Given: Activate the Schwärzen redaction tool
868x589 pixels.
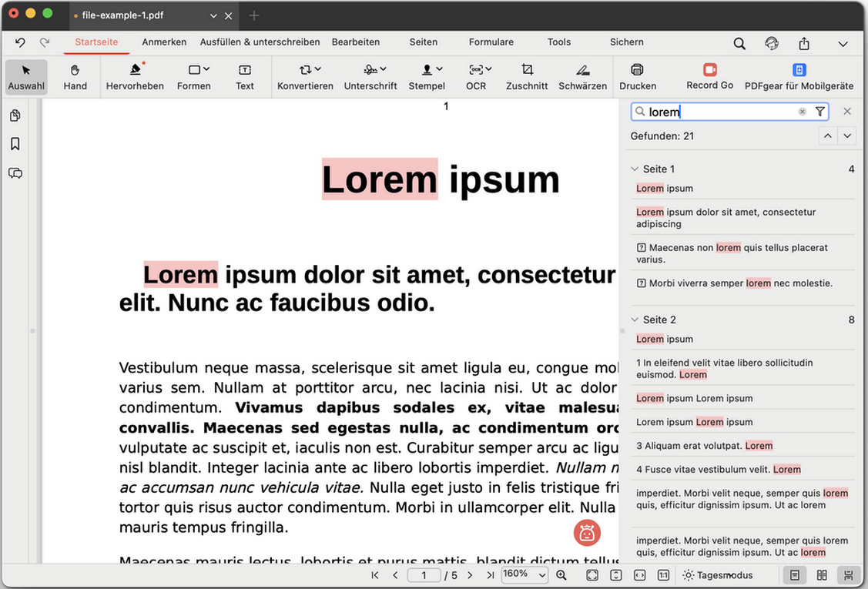Looking at the screenshot, I should (x=582, y=75).
